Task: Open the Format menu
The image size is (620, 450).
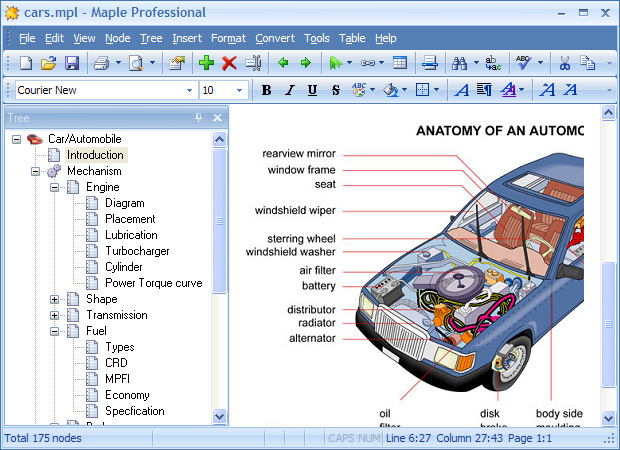Action: pos(228,38)
